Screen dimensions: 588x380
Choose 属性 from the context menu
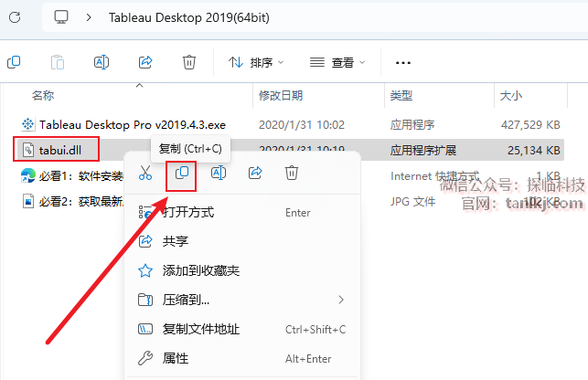(242, 358)
